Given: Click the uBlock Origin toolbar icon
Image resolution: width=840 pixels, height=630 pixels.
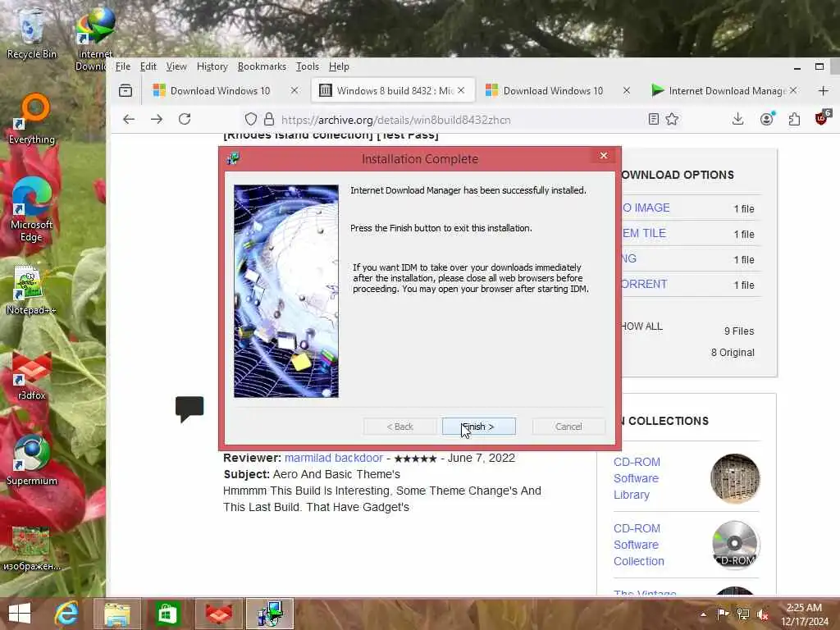Looking at the screenshot, I should tap(821, 118).
